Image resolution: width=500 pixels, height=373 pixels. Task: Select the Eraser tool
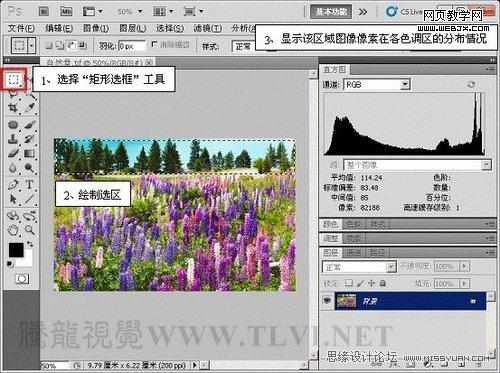click(x=13, y=153)
